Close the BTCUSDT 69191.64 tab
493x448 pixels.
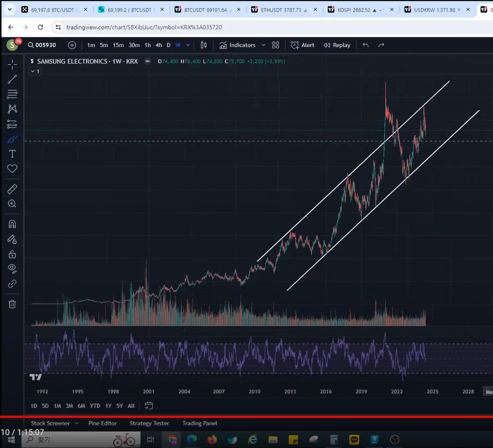click(239, 10)
